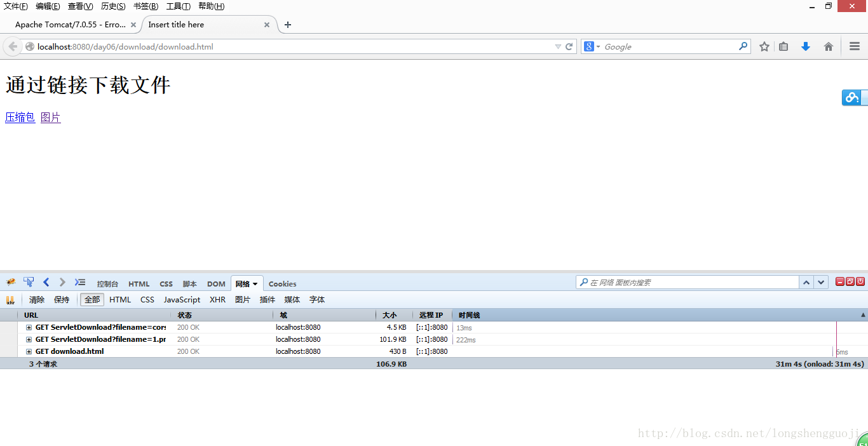
Task: Open the 书签(B) menu
Action: [x=146, y=6]
